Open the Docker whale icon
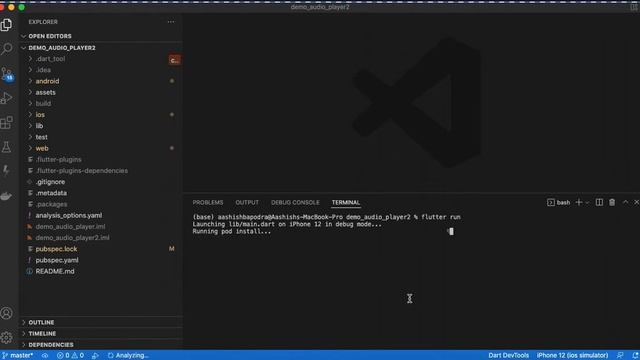Image resolution: width=640 pixels, height=360 pixels. tap(7, 196)
